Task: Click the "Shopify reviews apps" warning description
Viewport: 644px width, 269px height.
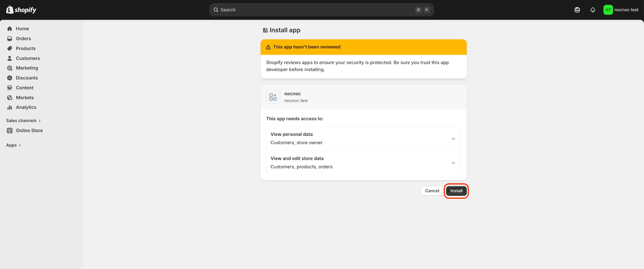Action: point(357,66)
